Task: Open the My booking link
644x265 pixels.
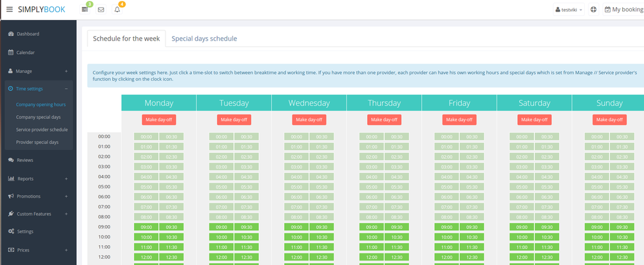Action: [x=623, y=10]
